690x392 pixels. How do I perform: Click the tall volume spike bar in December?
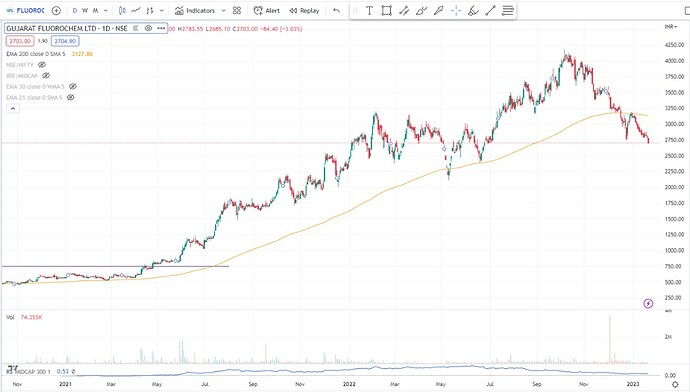610,339
